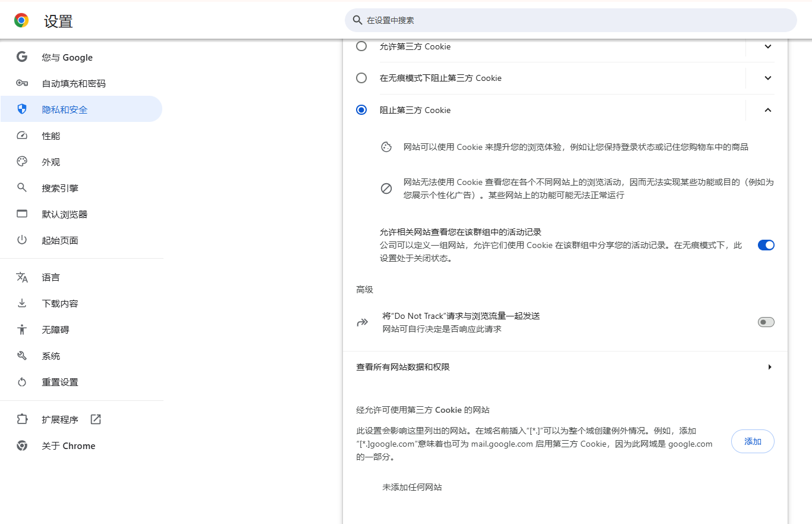Collapse the 阻止第三方 Cookie details chevron
Viewport: 812px width, 524px height.
tap(768, 110)
